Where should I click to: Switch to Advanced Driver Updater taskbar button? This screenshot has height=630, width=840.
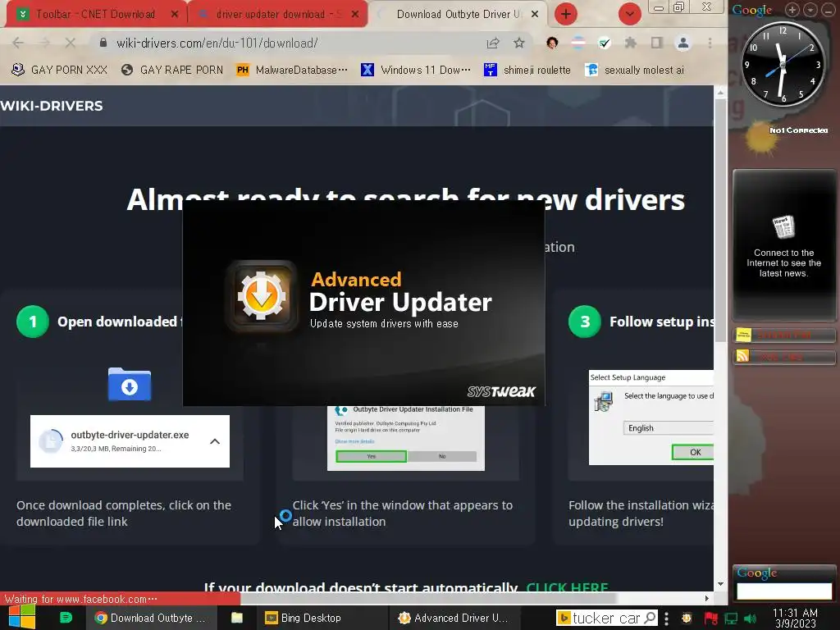pos(454,618)
